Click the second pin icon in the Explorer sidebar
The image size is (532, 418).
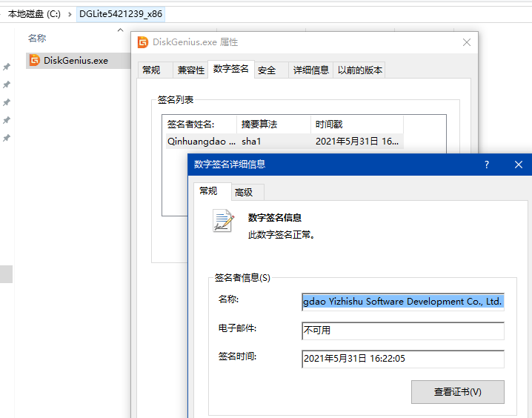click(7, 84)
